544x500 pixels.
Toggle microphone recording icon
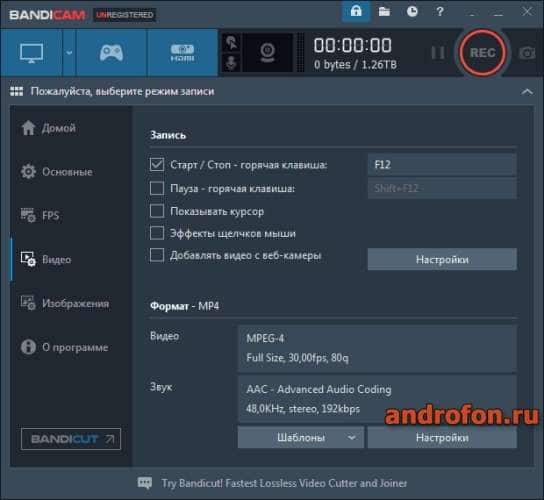(231, 63)
